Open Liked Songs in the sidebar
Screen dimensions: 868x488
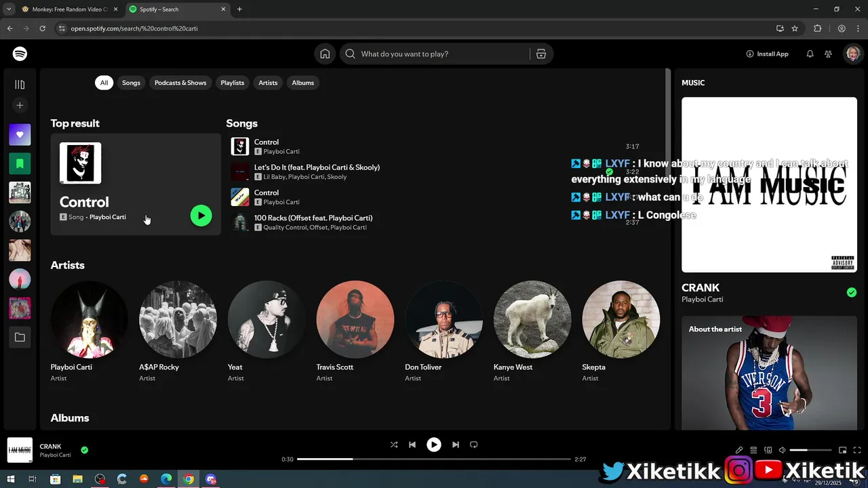(x=20, y=134)
